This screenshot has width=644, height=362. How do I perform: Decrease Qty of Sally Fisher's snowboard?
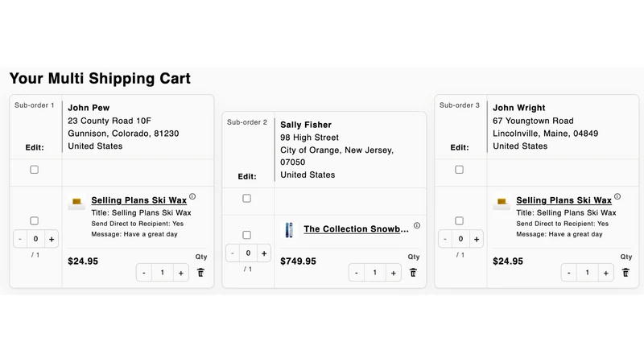click(x=357, y=273)
